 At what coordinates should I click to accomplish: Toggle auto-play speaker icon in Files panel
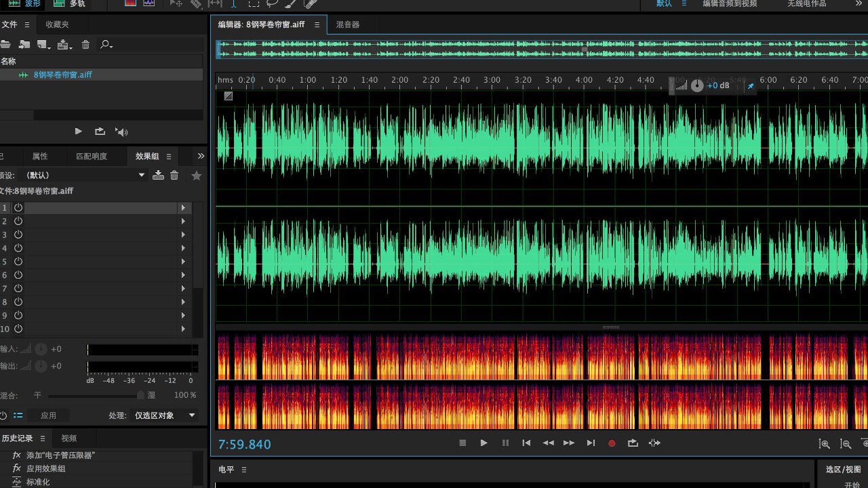pyautogui.click(x=121, y=131)
